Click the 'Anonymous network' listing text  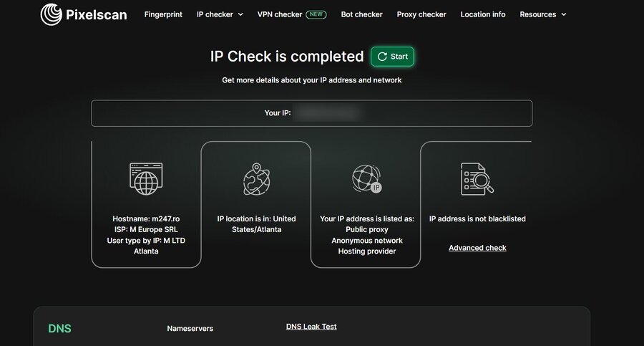367,241
